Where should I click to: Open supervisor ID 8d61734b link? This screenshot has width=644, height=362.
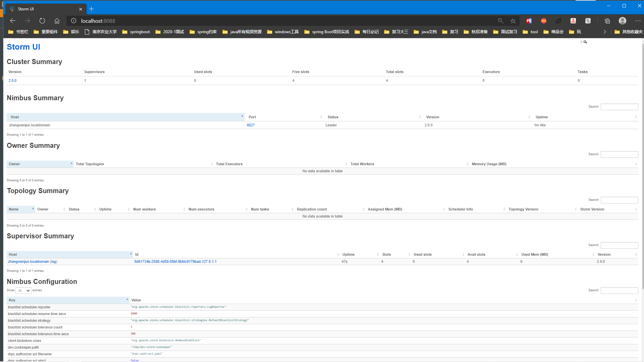point(175,261)
